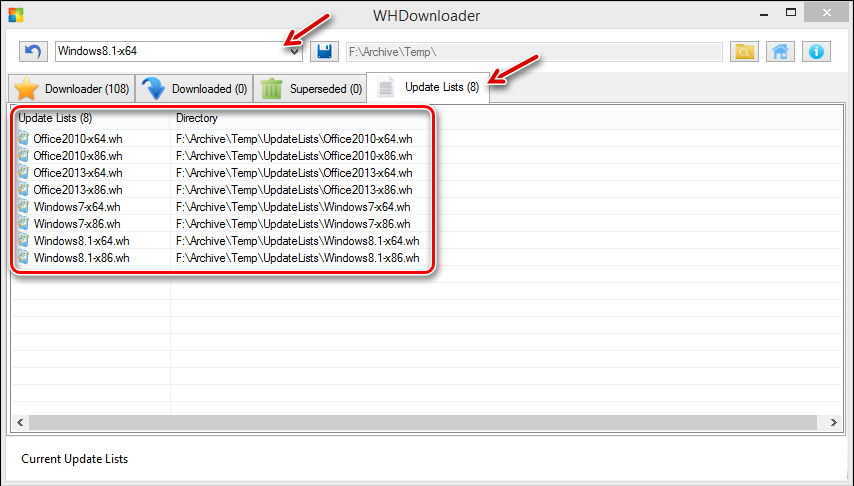Screen dimensions: 854x486
Task: Open the blue info about button
Action: point(816,52)
